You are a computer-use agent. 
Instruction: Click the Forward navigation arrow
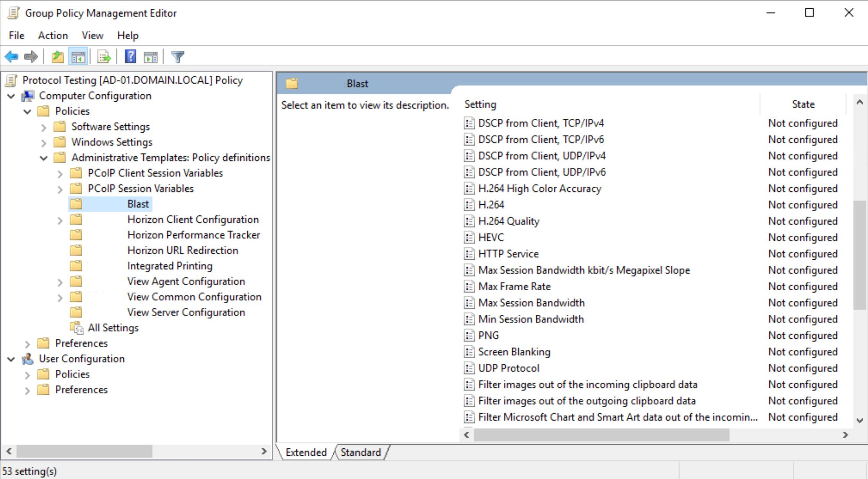pos(31,57)
